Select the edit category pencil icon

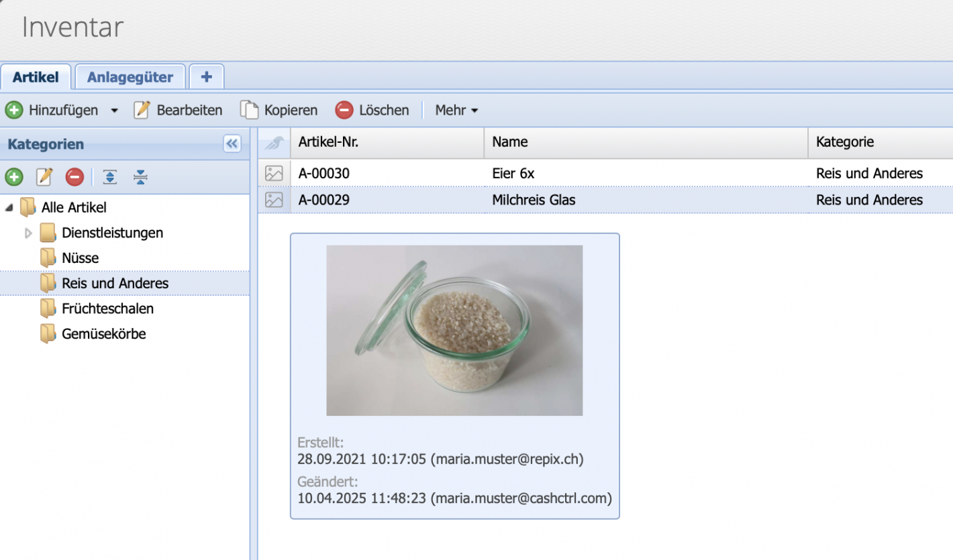click(x=43, y=177)
